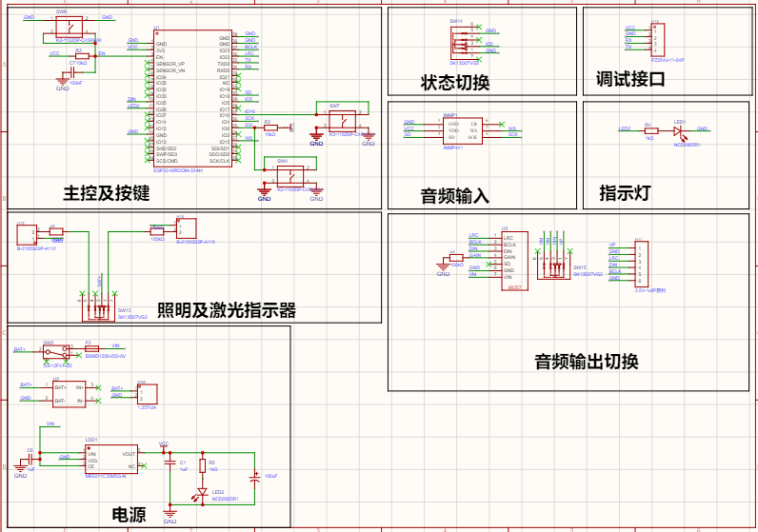
Task: Click the SW7 push button switch
Action: pos(342,120)
